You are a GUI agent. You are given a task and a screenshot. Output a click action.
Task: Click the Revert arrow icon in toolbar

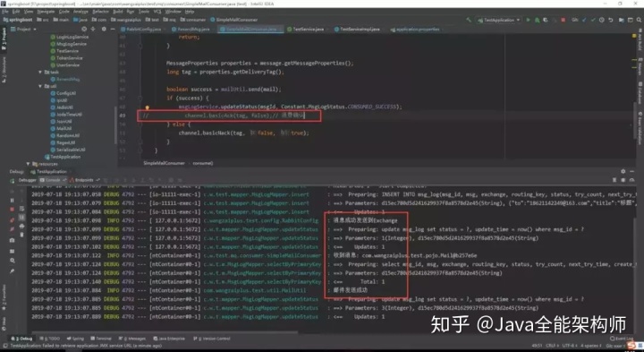pyautogui.click(x=611, y=20)
